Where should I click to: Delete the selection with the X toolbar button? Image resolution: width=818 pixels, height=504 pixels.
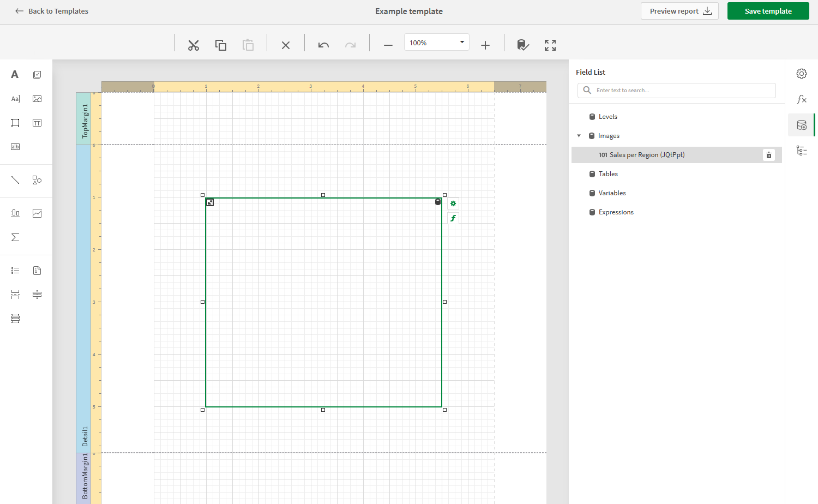pos(285,45)
